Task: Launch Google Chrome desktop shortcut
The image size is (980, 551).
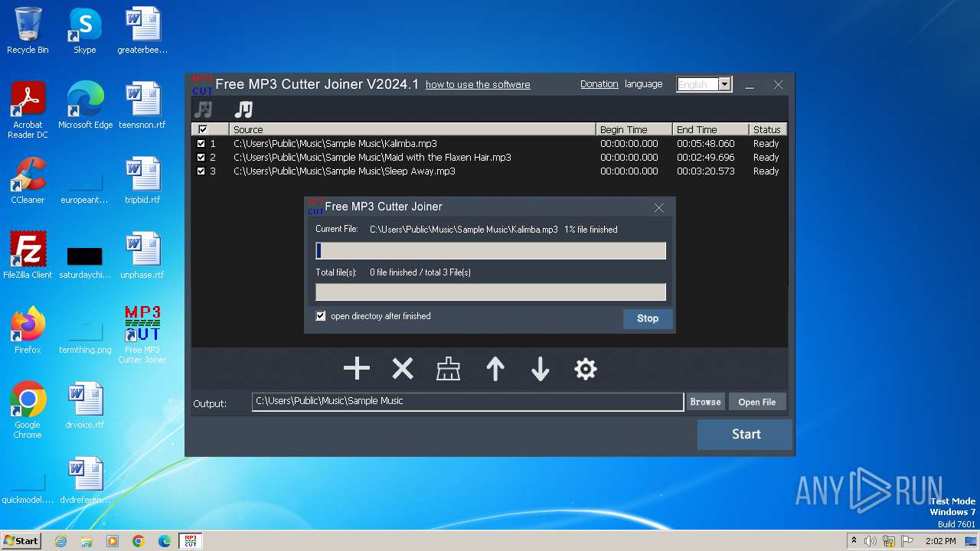Action: click(28, 410)
